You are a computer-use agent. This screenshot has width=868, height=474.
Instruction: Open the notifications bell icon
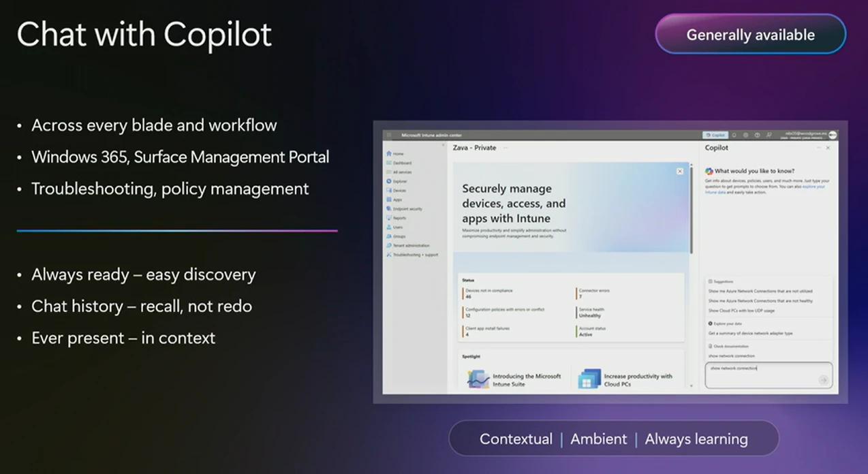tap(734, 135)
